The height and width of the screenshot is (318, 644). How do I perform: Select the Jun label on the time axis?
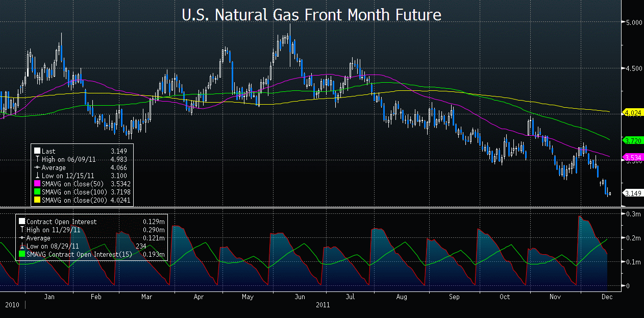pyautogui.click(x=300, y=297)
